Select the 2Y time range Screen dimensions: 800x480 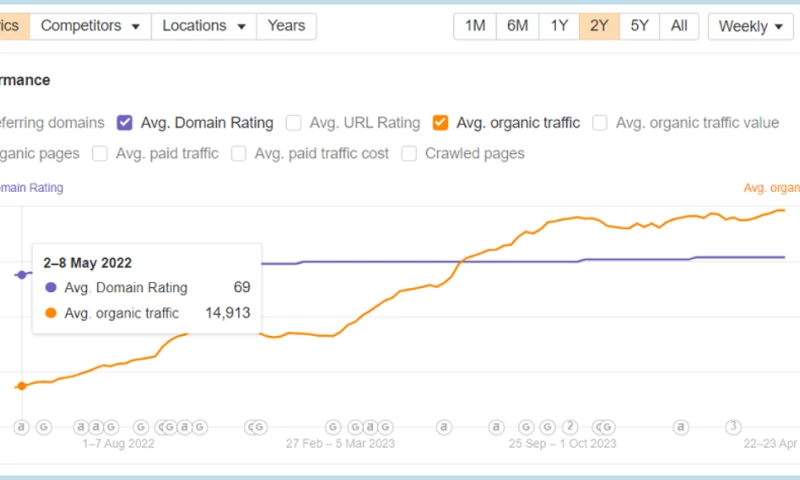coord(599,26)
